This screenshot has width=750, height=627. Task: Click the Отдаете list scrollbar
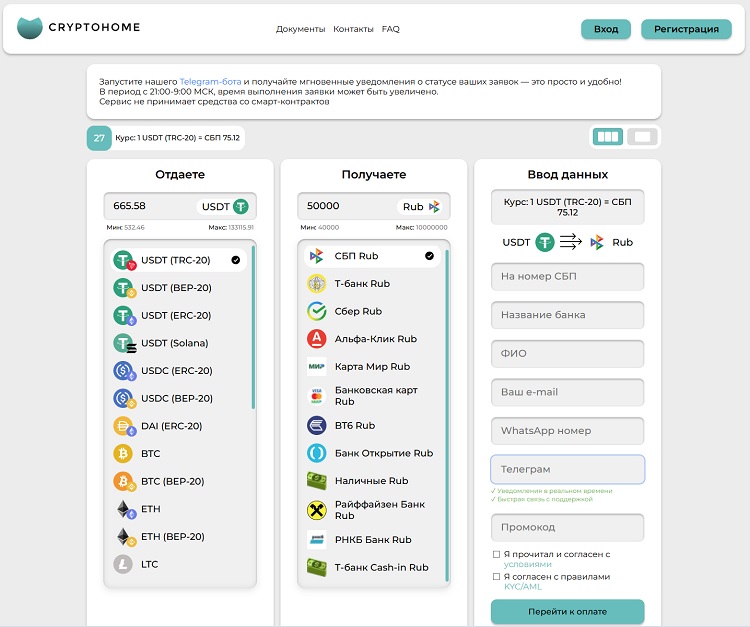253,328
